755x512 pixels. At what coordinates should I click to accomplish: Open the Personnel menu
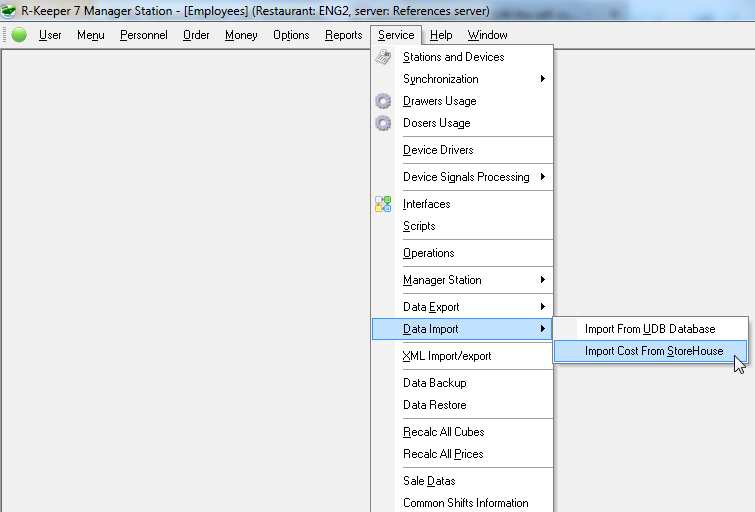coord(143,35)
